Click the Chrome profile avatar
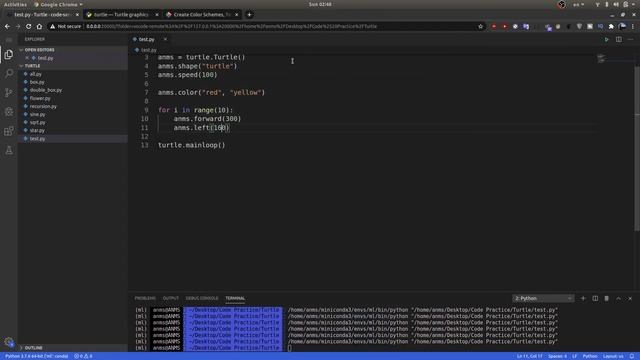 [x=622, y=27]
